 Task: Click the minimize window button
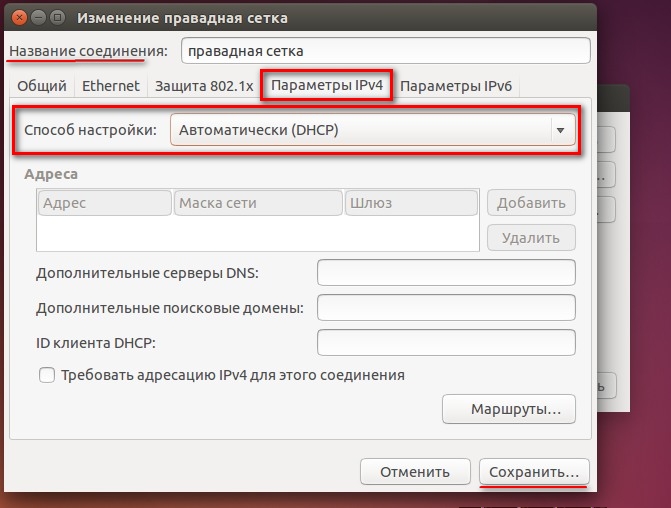(38, 18)
